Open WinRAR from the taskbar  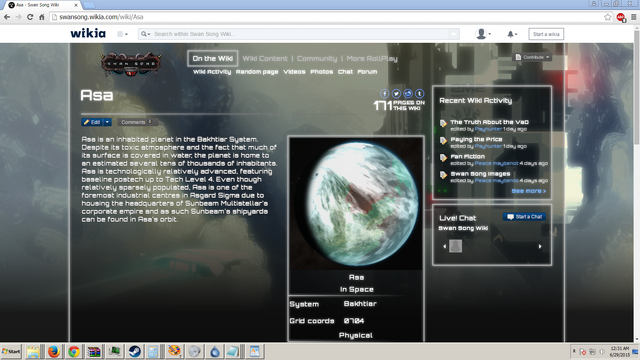coord(94,351)
